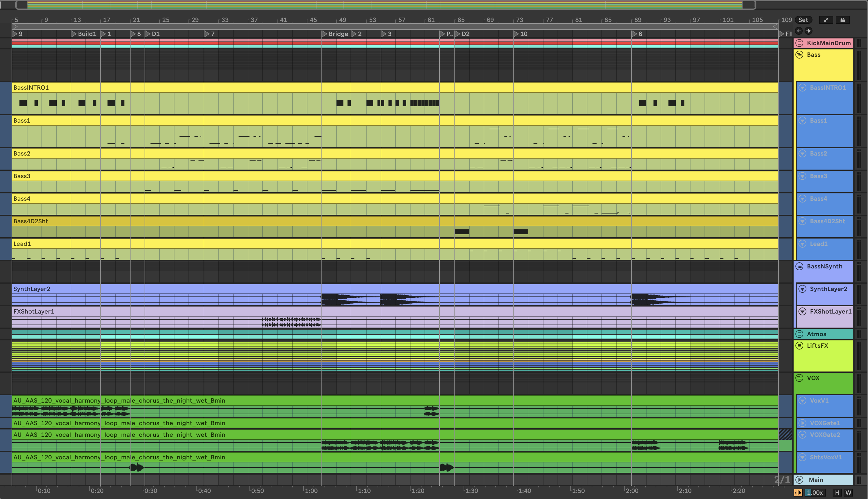Viewport: 868px width, 499px height.
Task: Fold the FXShotLayer1 track arrow
Action: coord(802,311)
